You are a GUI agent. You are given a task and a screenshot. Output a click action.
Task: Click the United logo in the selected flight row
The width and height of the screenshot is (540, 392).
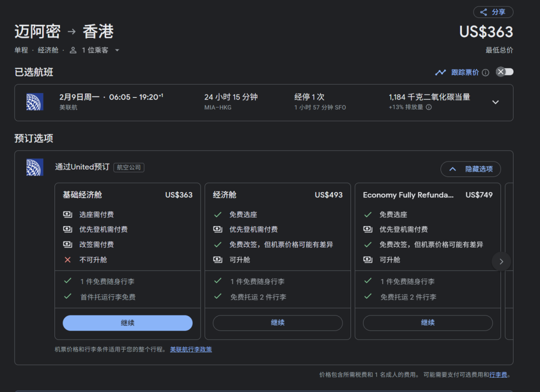pyautogui.click(x=34, y=102)
